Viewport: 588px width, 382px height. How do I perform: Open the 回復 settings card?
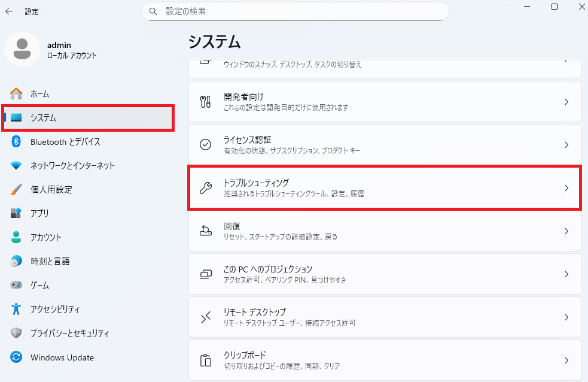385,231
